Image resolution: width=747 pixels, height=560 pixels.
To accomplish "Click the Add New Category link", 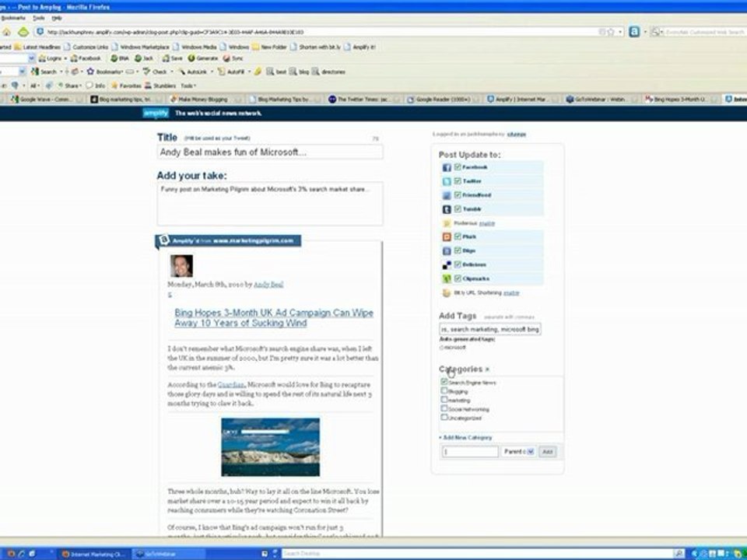I will click(x=467, y=437).
